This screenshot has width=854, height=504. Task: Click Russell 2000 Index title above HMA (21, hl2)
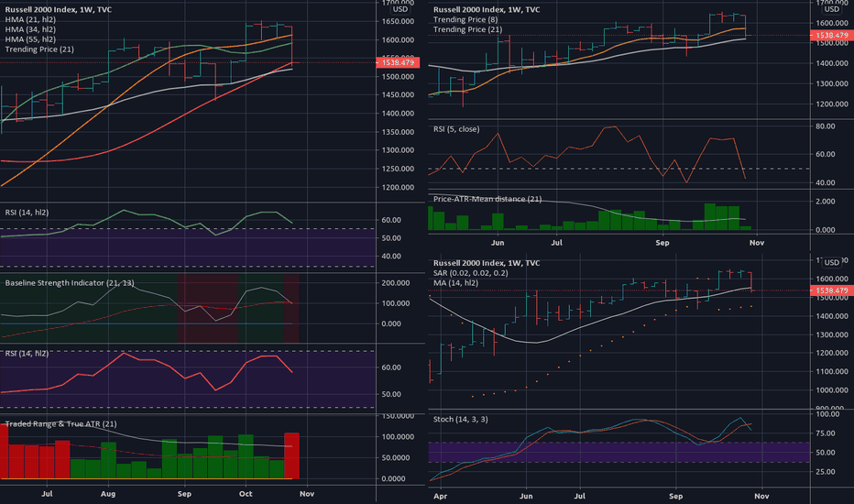[x=59, y=10]
